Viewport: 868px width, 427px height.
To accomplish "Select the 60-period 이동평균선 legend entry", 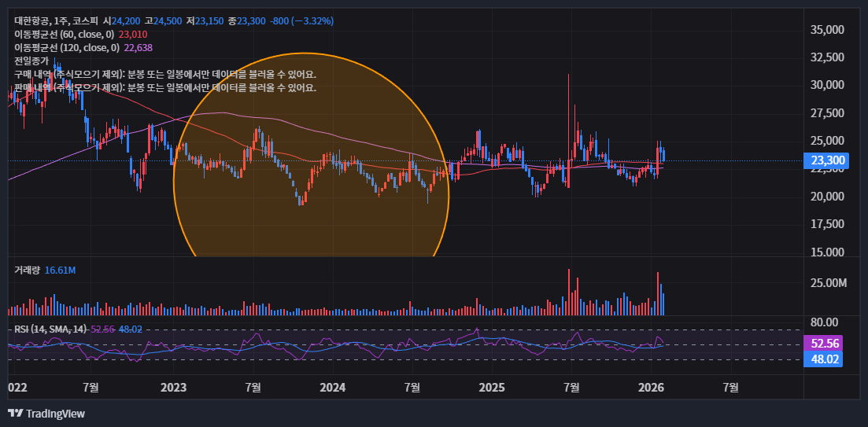I will click(x=65, y=35).
